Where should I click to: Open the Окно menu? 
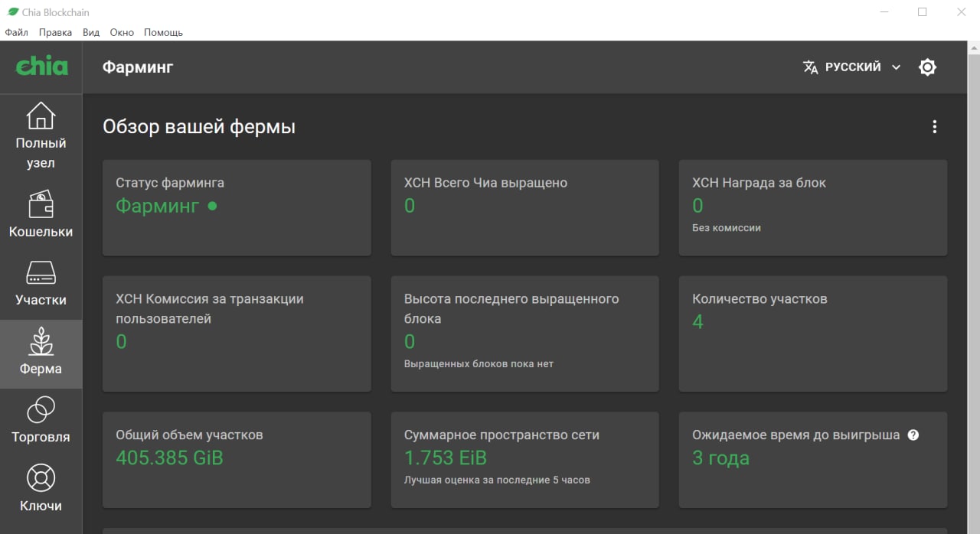coord(122,33)
